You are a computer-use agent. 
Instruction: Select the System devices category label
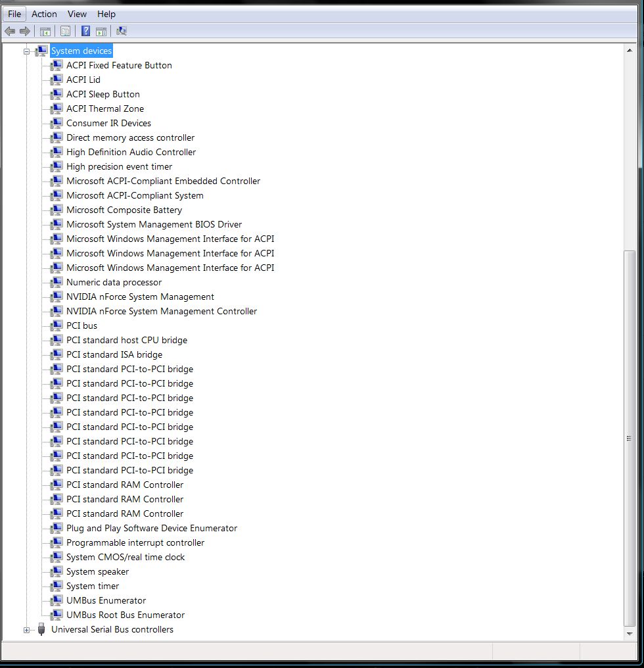81,51
